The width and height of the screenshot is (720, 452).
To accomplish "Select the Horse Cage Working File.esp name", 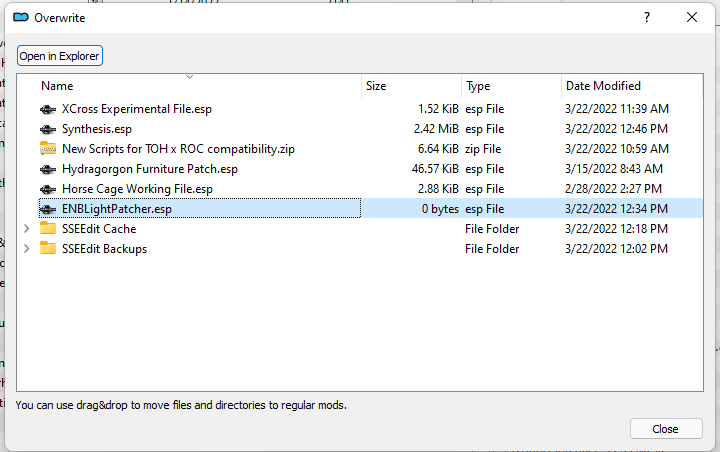I will 137,189.
